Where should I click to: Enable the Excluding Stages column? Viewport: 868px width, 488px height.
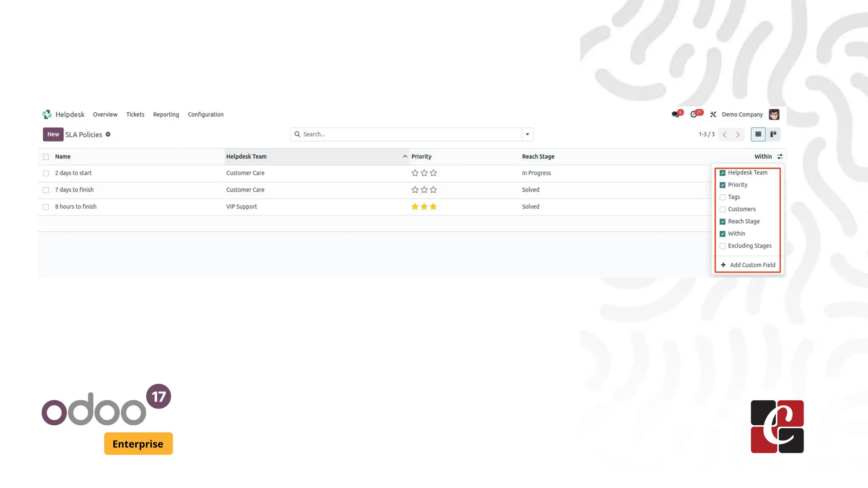click(x=723, y=246)
